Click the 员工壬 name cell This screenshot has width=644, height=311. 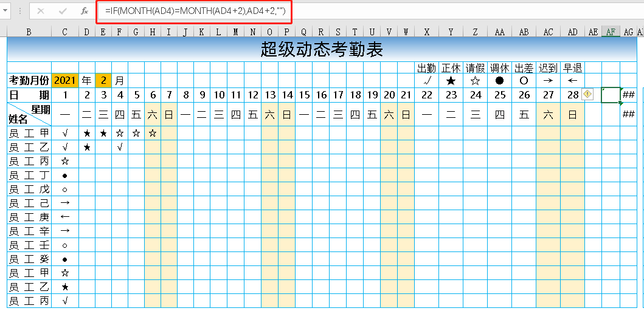point(29,245)
